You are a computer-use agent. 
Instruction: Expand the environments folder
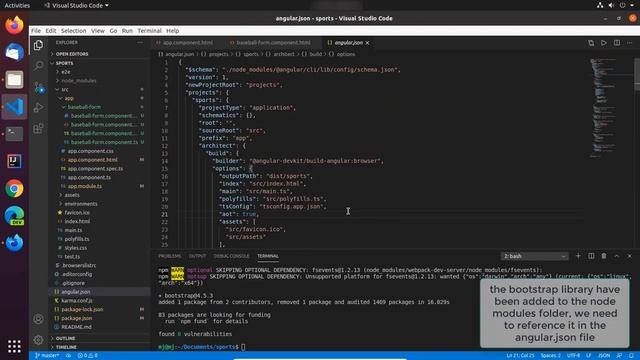pos(81,204)
